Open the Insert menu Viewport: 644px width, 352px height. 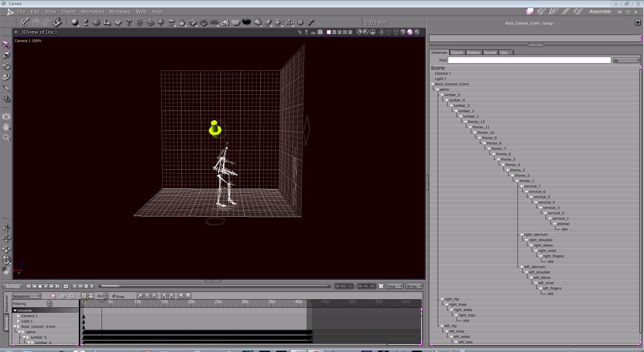(69, 12)
